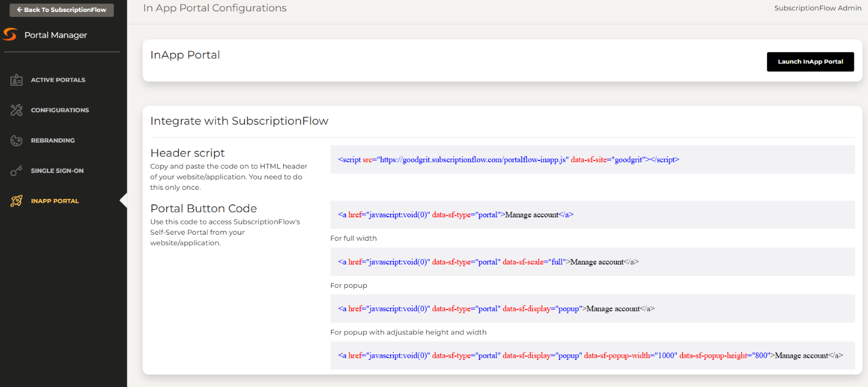
Task: Click the Single Sign-On key icon
Action: [16, 171]
